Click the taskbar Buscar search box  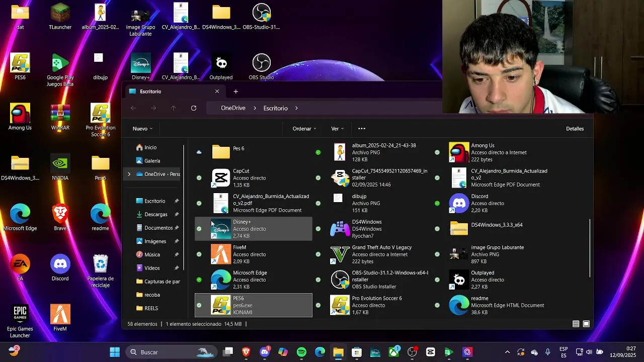click(171, 352)
